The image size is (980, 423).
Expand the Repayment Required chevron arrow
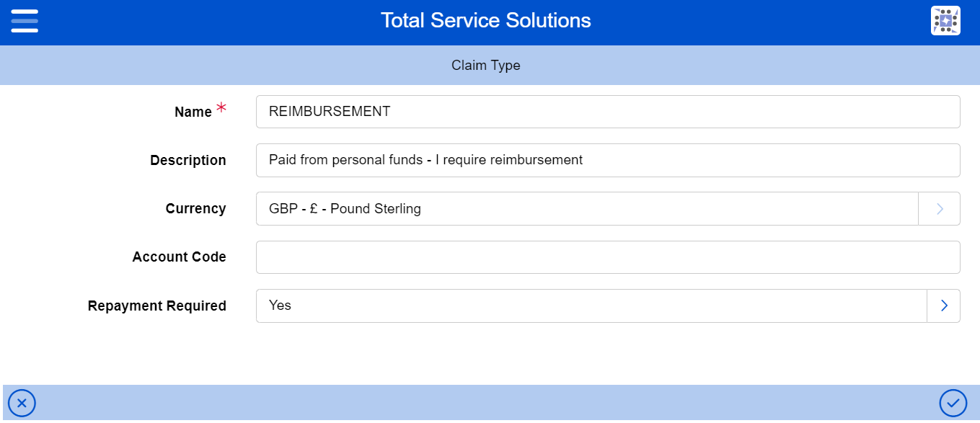click(x=944, y=306)
